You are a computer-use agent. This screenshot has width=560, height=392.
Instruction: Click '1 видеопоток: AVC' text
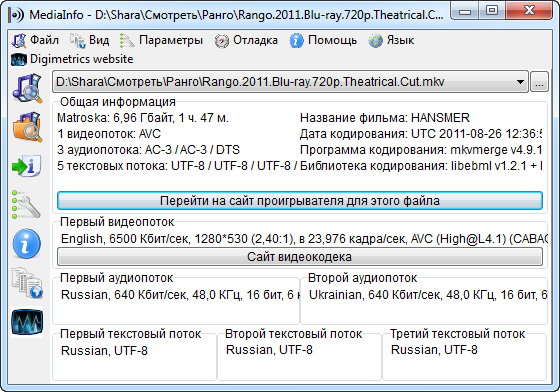(x=109, y=134)
